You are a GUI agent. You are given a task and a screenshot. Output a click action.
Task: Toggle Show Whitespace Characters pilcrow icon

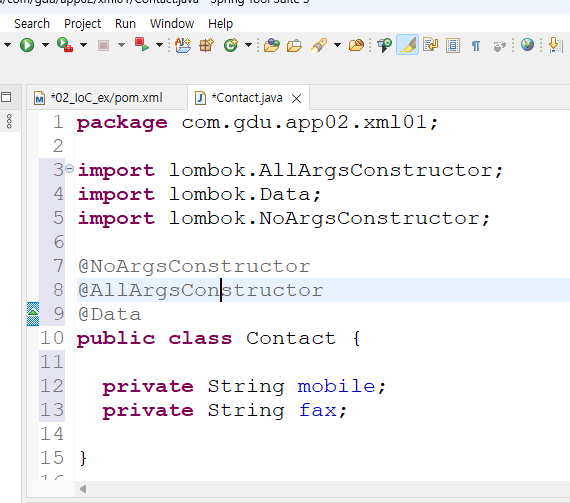click(475, 46)
